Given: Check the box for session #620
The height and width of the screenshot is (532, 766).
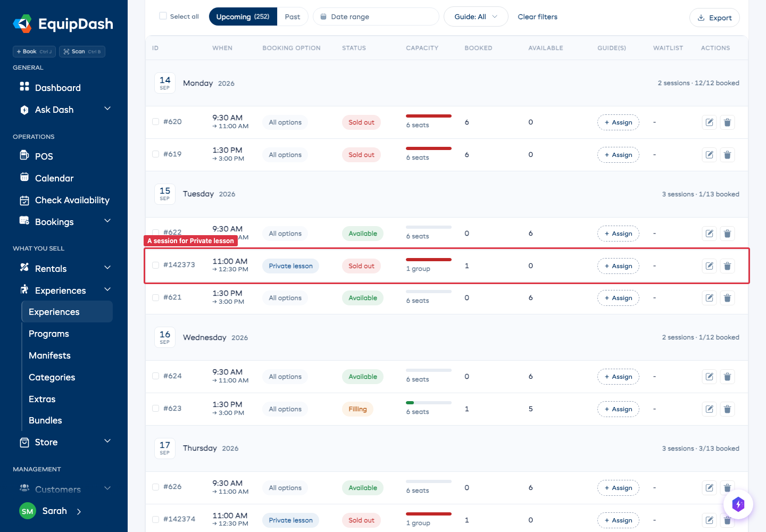Looking at the screenshot, I should [x=156, y=122].
